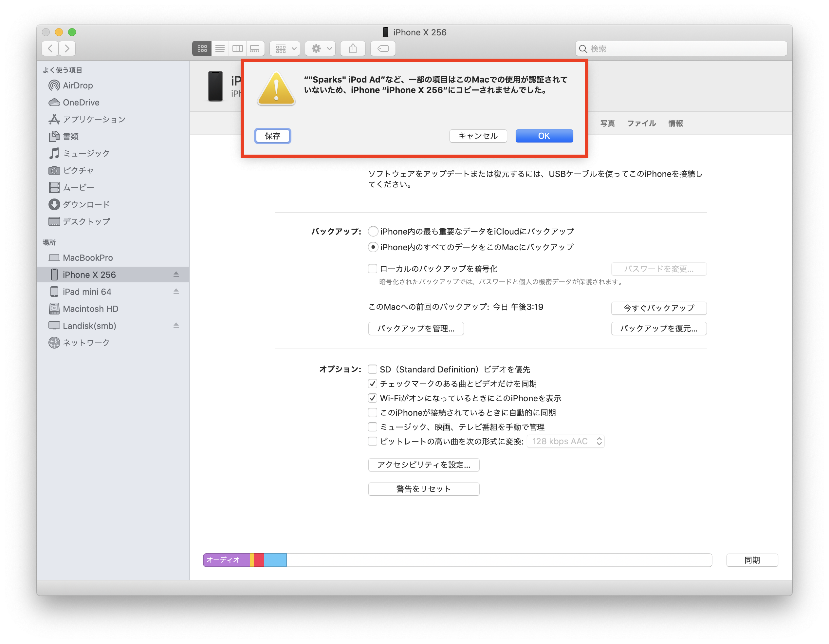829x644 pixels.
Task: Switch Finder to column view
Action: (x=238, y=48)
